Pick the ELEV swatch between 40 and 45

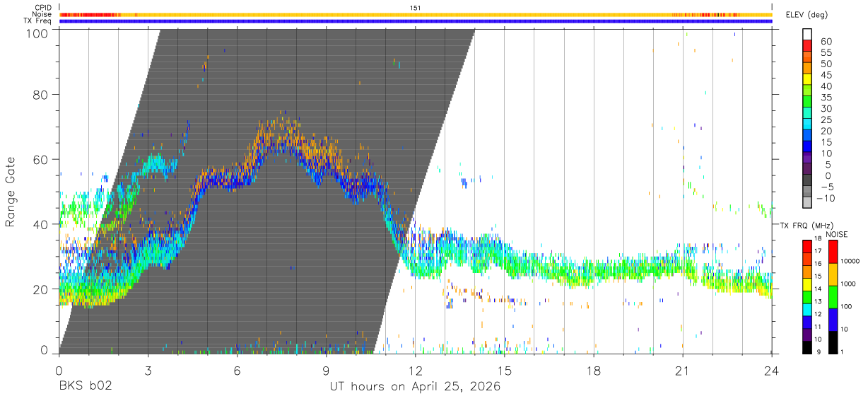(807, 80)
